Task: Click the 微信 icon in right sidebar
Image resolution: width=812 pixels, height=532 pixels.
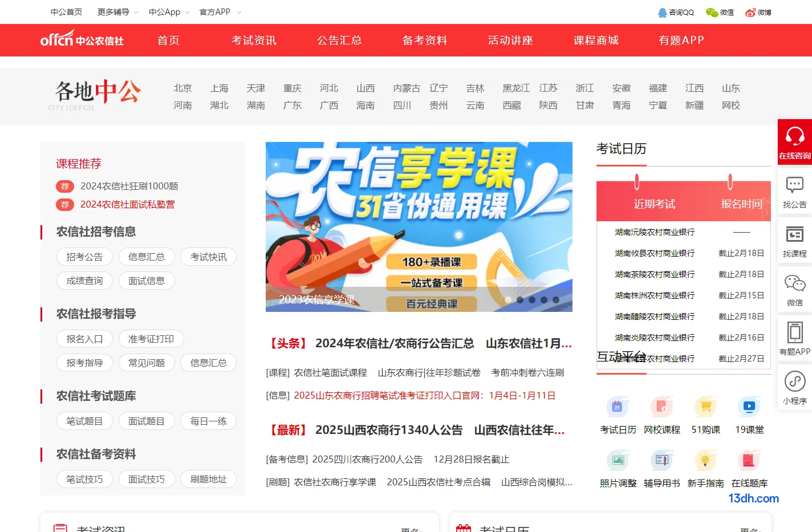Action: pos(795,290)
